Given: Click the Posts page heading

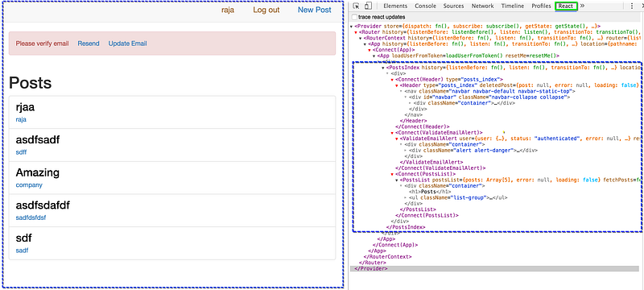Looking at the screenshot, I should (31, 82).
